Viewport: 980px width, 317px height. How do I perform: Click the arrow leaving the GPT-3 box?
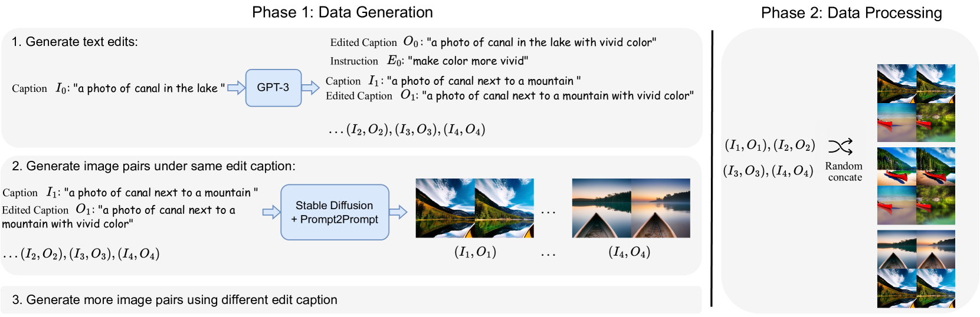pos(310,88)
